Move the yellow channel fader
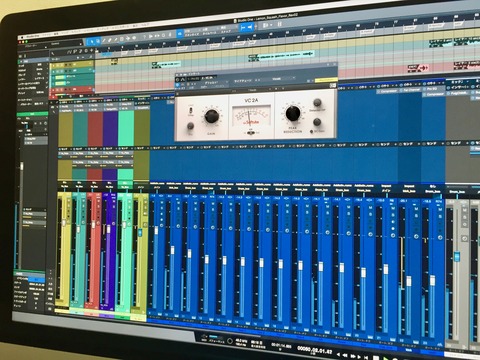480x360 pixels. (x=64, y=223)
